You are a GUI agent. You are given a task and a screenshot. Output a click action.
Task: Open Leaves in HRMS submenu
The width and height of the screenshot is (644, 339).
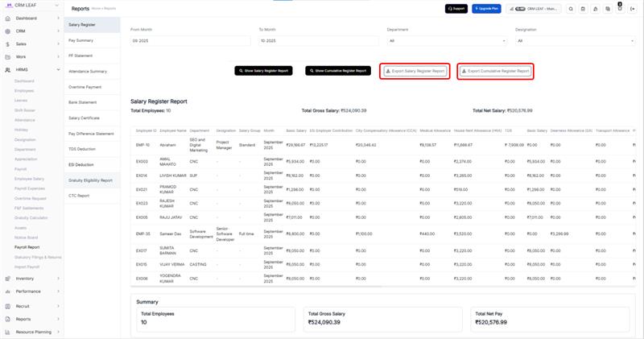tap(21, 101)
